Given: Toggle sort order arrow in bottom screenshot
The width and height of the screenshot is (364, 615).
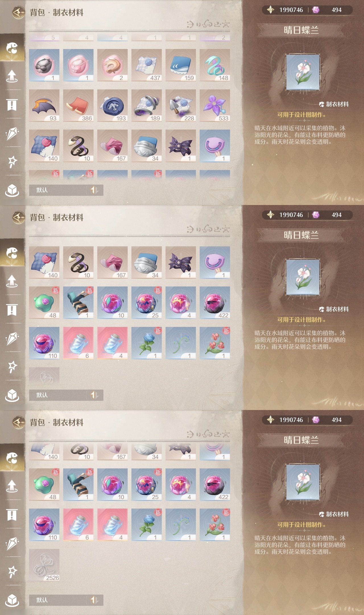Looking at the screenshot, I should tap(95, 600).
